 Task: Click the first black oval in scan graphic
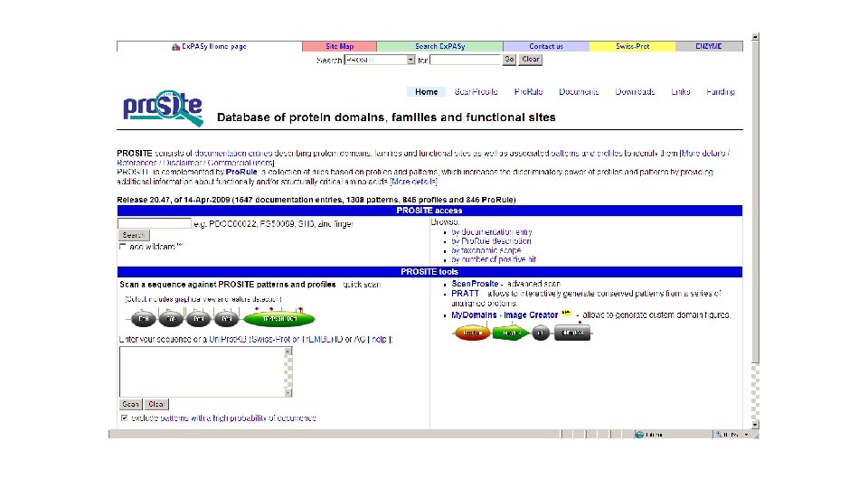coord(144,319)
